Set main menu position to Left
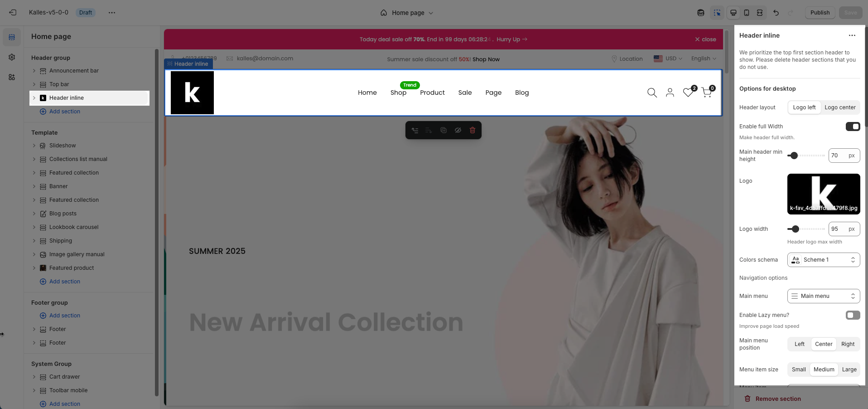Screen dimensions: 868x409 pyautogui.click(x=800, y=344)
